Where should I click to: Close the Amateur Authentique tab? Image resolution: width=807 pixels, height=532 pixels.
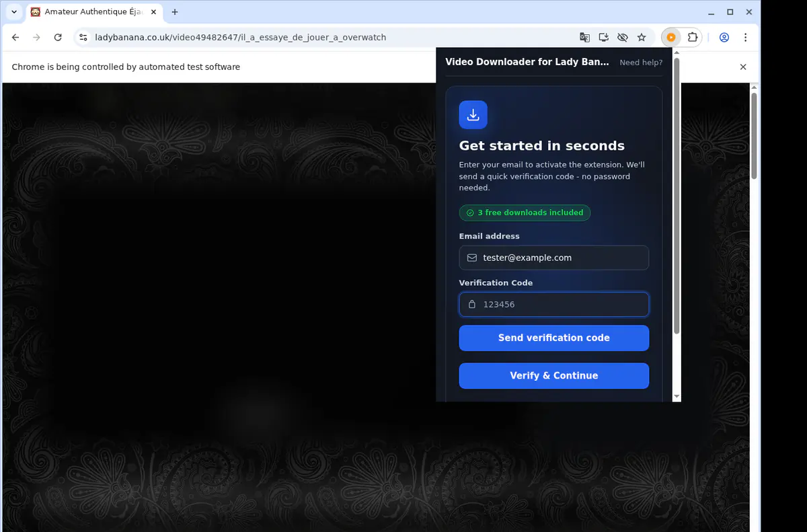point(153,12)
